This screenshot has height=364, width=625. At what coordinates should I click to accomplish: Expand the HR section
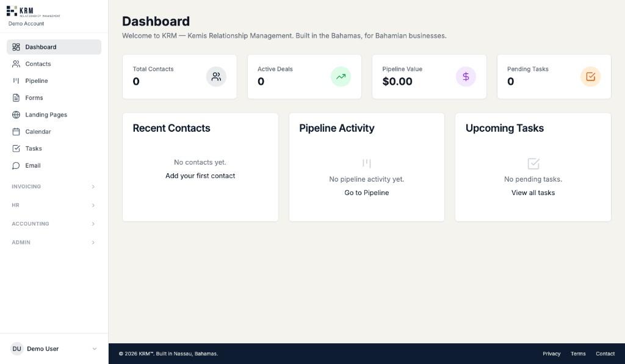53,205
